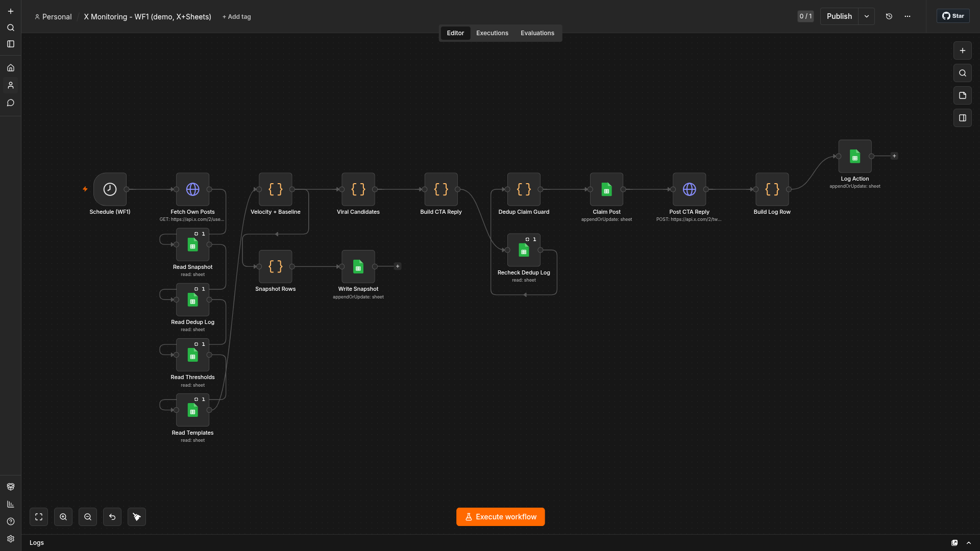Tidy up the workflow nodes
Image resolution: width=980 pixels, height=551 pixels.
[137, 517]
